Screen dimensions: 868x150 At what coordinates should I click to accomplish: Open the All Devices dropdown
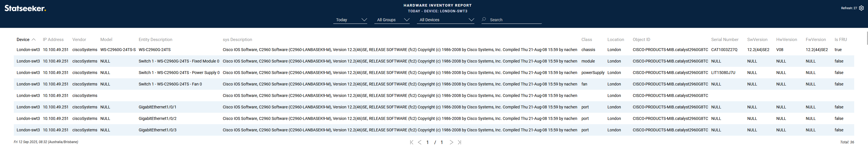(446, 20)
